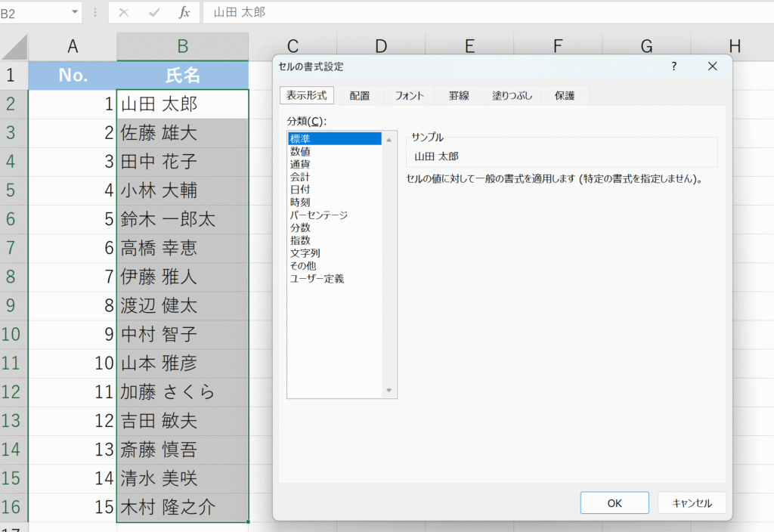Switch to the 保護 tab
774x532 pixels.
pyautogui.click(x=565, y=96)
